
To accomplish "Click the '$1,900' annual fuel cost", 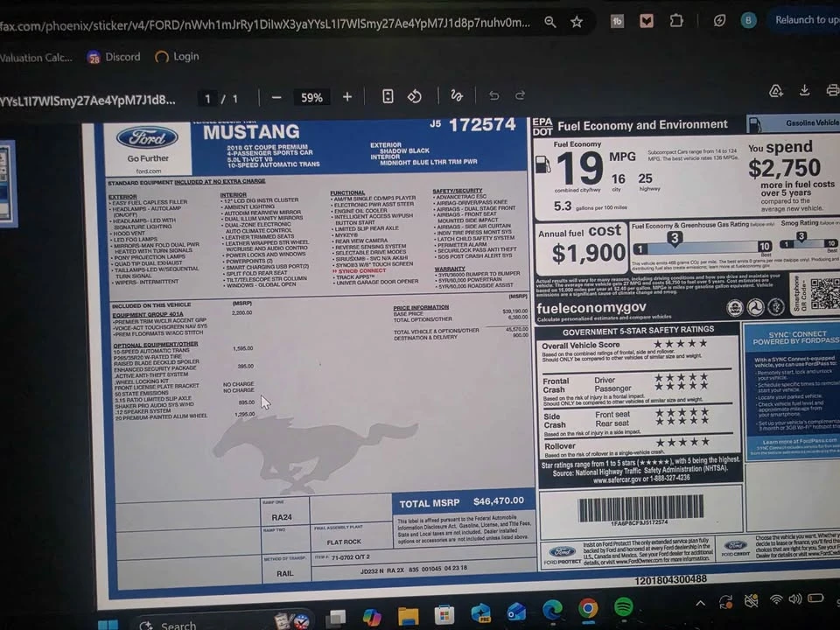I will (x=588, y=253).
